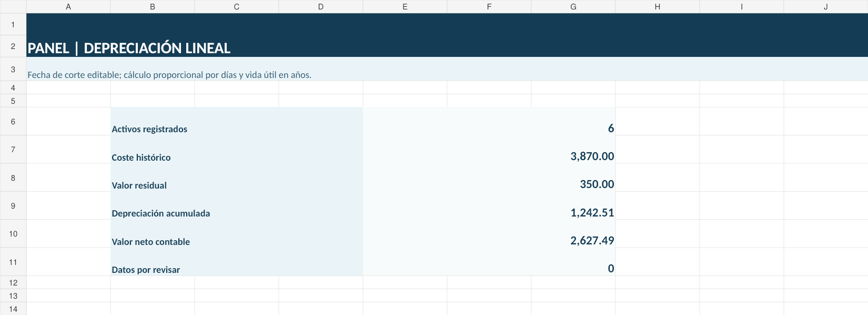868x315 pixels.
Task: Select the 'Datos por revisar' label cell
Action: click(x=237, y=262)
